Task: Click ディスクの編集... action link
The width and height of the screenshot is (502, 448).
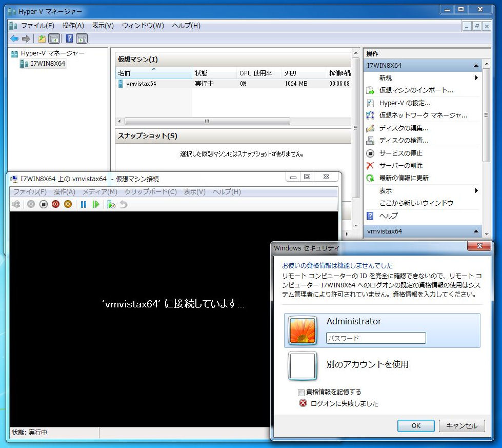Action: 404,128
